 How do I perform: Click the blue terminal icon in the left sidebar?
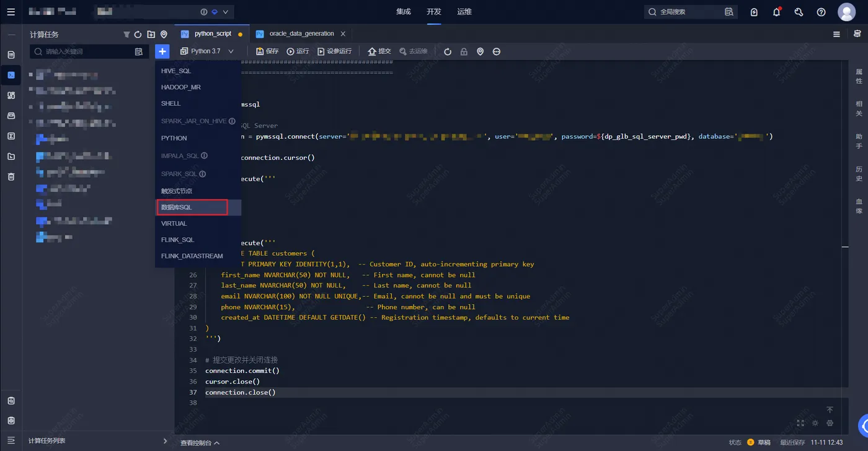[x=11, y=75]
